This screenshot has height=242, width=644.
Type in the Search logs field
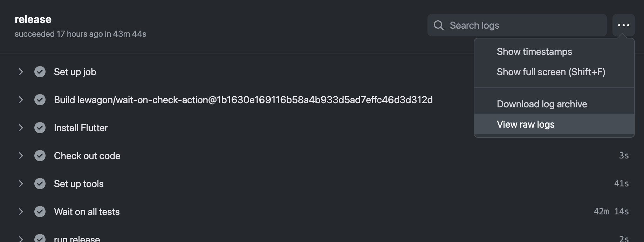(x=522, y=25)
